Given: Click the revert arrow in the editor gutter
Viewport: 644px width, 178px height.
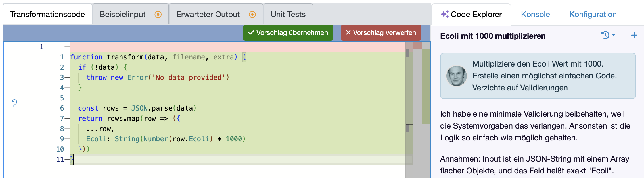Looking at the screenshot, I should 14,102.
